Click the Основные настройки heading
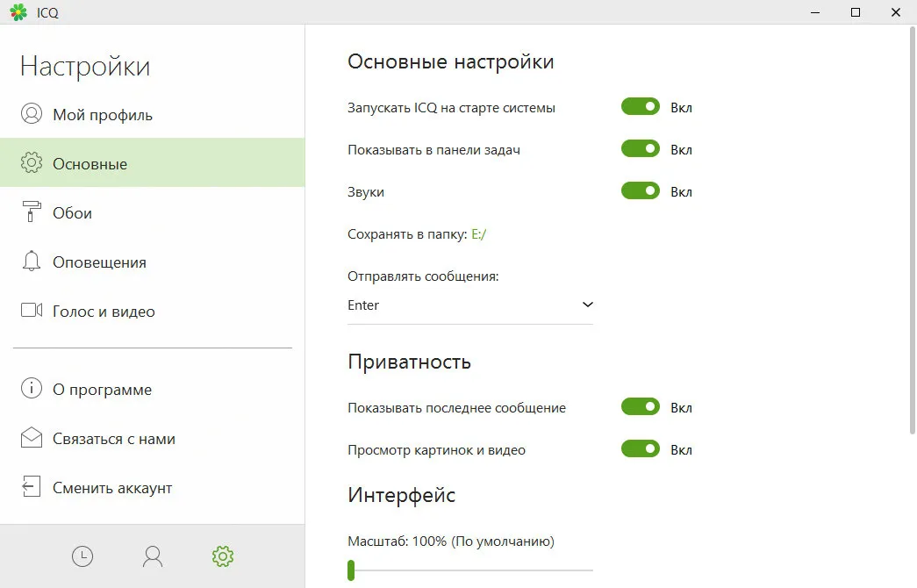The image size is (917, 588). coord(450,61)
